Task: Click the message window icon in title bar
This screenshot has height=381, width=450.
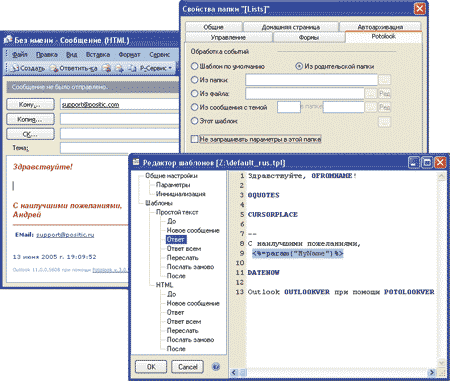Action: pyautogui.click(x=8, y=40)
